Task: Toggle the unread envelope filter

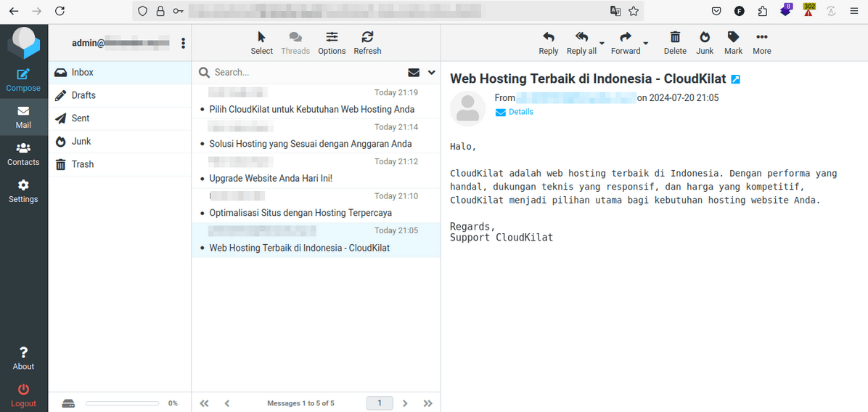Action: 414,73
